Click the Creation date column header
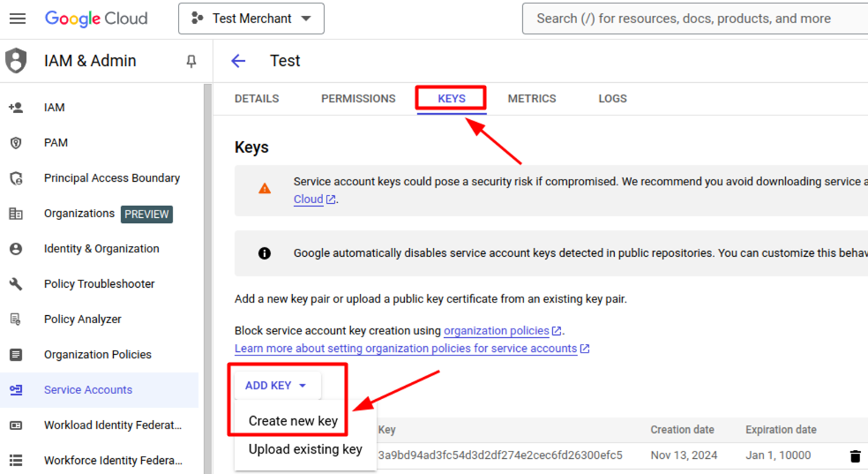The height and width of the screenshot is (474, 868). [x=682, y=430]
